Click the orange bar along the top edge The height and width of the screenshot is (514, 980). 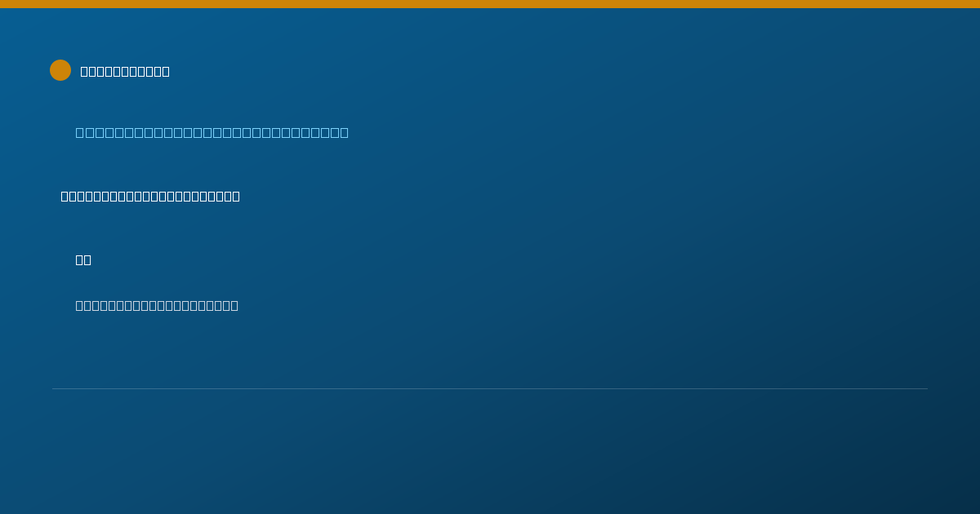490,4
